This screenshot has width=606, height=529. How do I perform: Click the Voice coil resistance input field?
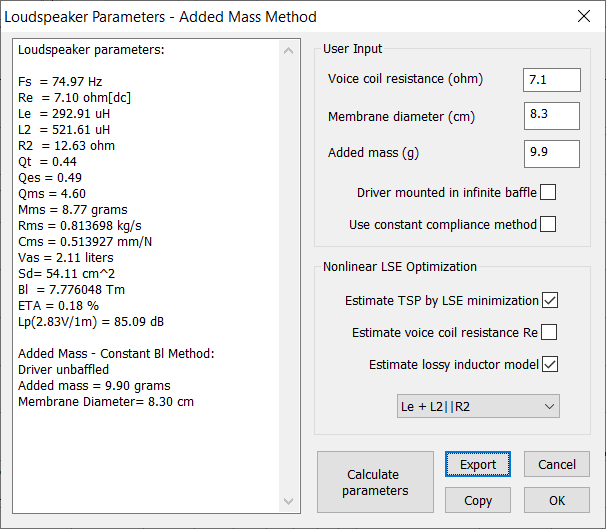551,80
